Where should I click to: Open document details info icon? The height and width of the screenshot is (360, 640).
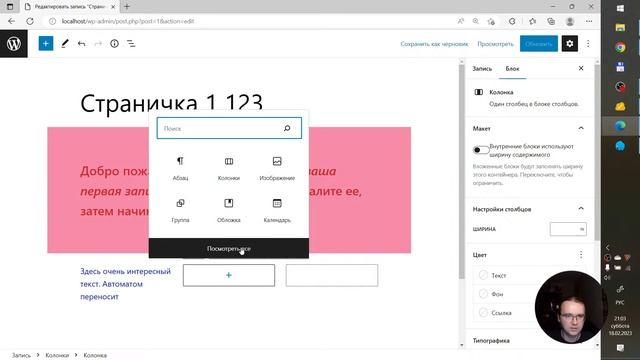(x=114, y=44)
